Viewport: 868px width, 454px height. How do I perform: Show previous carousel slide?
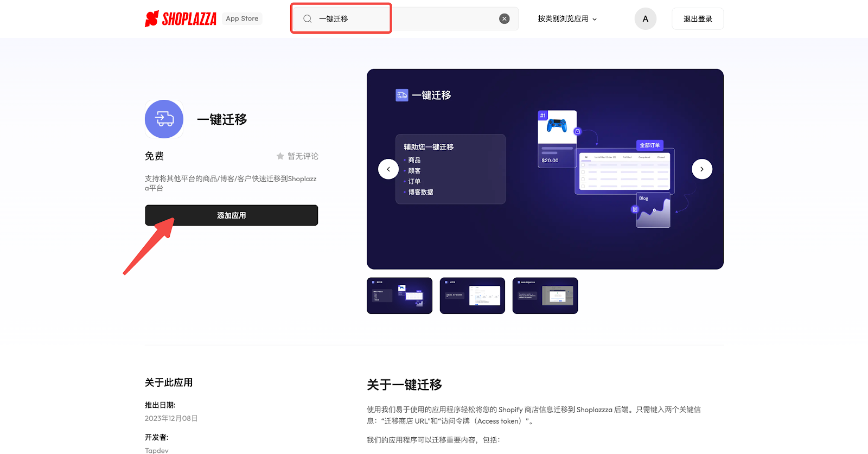coord(388,169)
